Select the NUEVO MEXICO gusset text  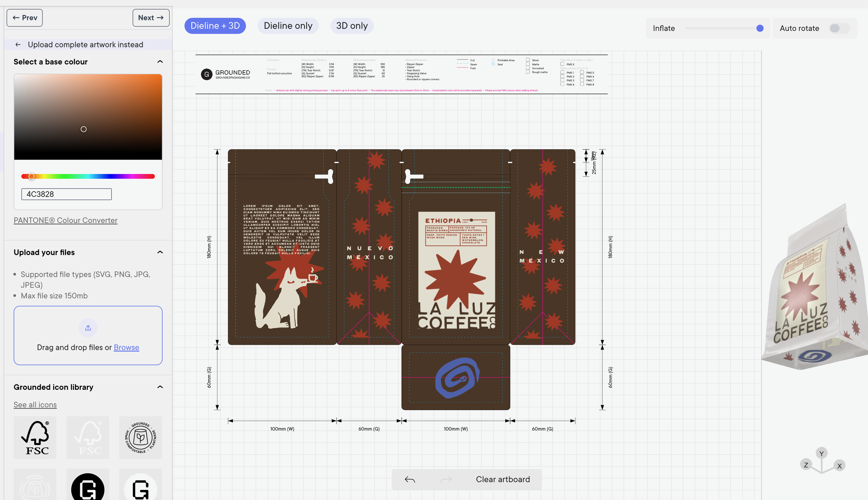370,253
